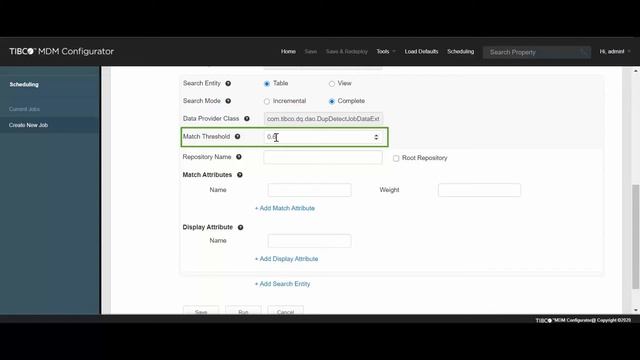The image size is (640, 360).
Task: Click the scrollbar down arrow
Action: click(x=636, y=311)
